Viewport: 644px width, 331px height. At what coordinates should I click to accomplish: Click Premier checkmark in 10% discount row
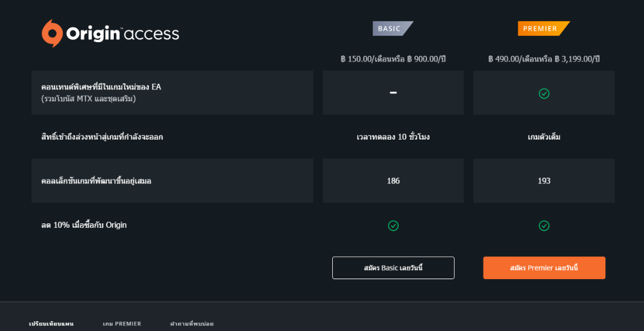click(544, 226)
